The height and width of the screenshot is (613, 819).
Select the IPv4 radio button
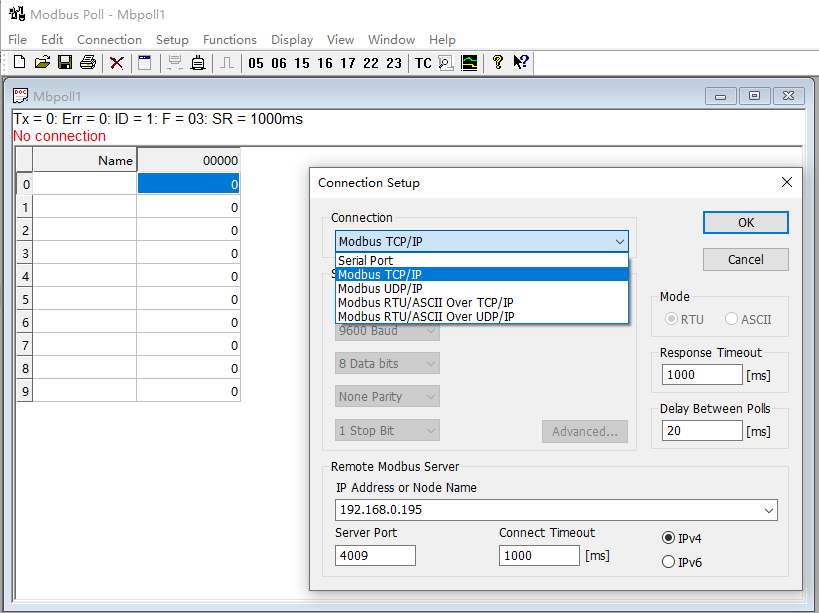click(x=668, y=538)
